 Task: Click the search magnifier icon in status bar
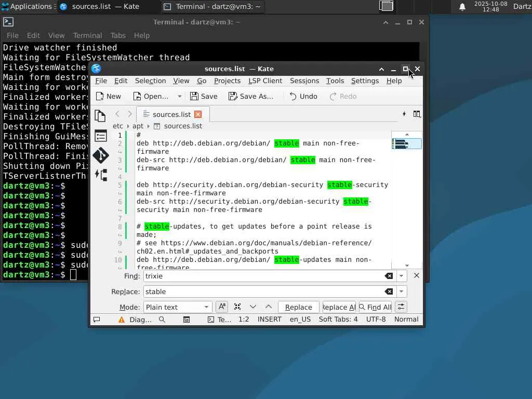[x=162, y=320]
